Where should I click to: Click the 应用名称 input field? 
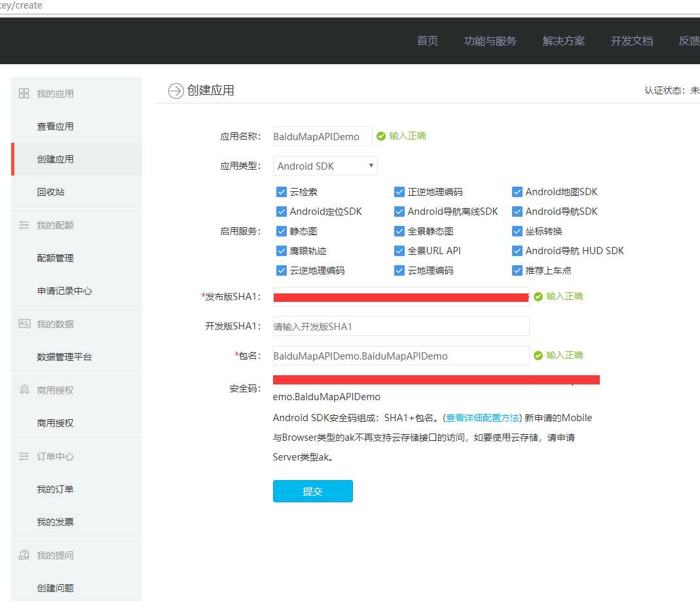tap(322, 136)
